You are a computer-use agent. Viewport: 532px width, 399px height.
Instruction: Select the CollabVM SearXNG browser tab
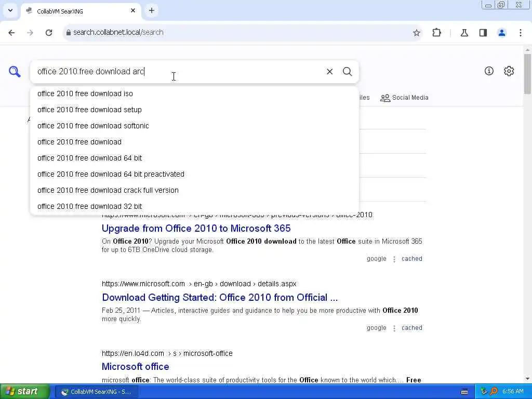coord(82,11)
